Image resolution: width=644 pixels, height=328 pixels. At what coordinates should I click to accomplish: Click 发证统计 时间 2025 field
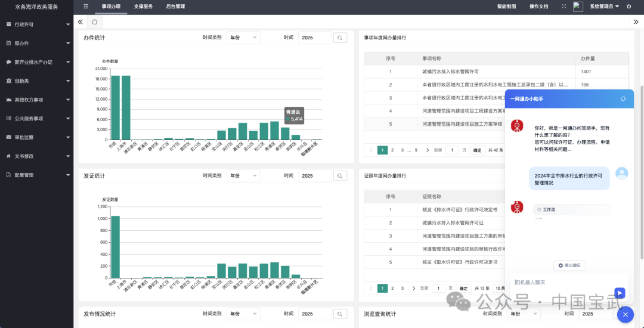point(315,176)
